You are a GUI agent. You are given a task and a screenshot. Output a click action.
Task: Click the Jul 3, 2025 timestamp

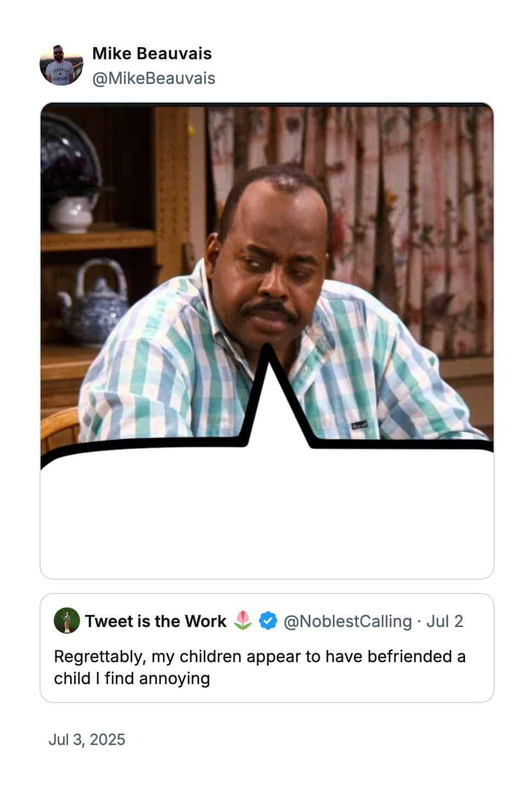(x=87, y=740)
